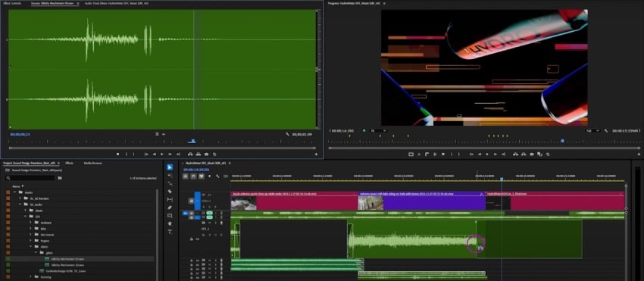
Task: Open Source monitor button editor plus
Action: 316,154
